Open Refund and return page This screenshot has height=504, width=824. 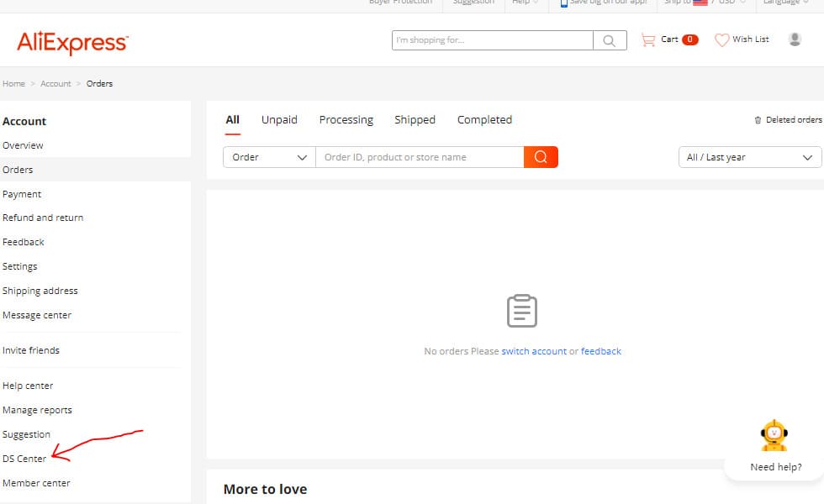coord(43,218)
